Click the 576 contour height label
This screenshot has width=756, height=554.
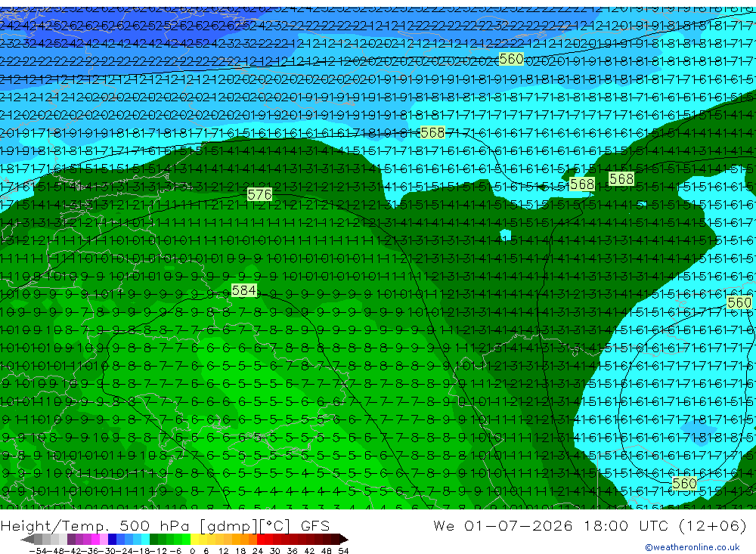click(259, 194)
